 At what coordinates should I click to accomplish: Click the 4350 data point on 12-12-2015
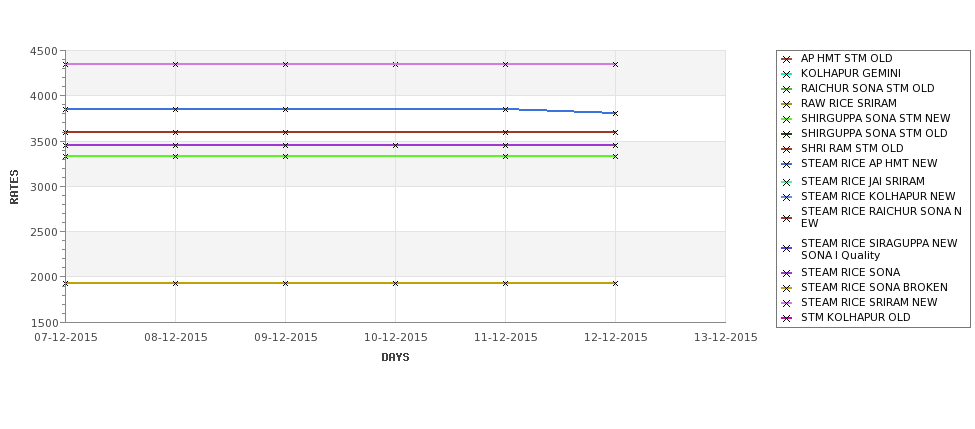click(615, 64)
